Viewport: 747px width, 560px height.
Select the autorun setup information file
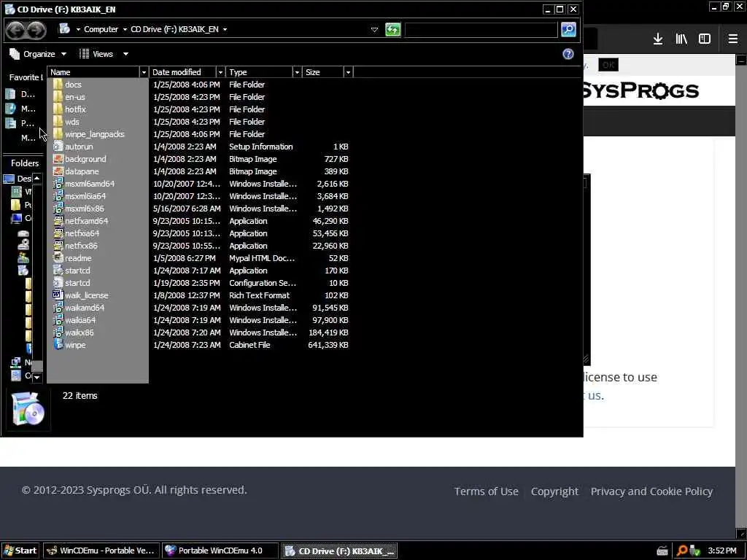pyautogui.click(x=79, y=147)
